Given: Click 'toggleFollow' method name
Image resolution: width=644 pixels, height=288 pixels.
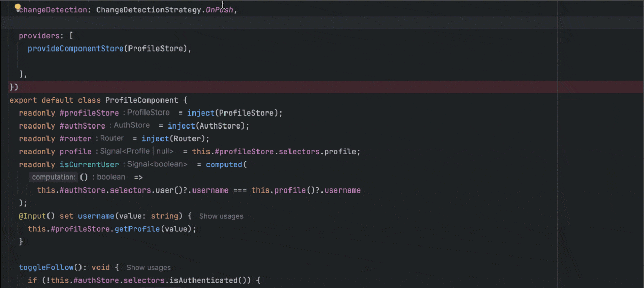Looking at the screenshot, I should 46,268.
